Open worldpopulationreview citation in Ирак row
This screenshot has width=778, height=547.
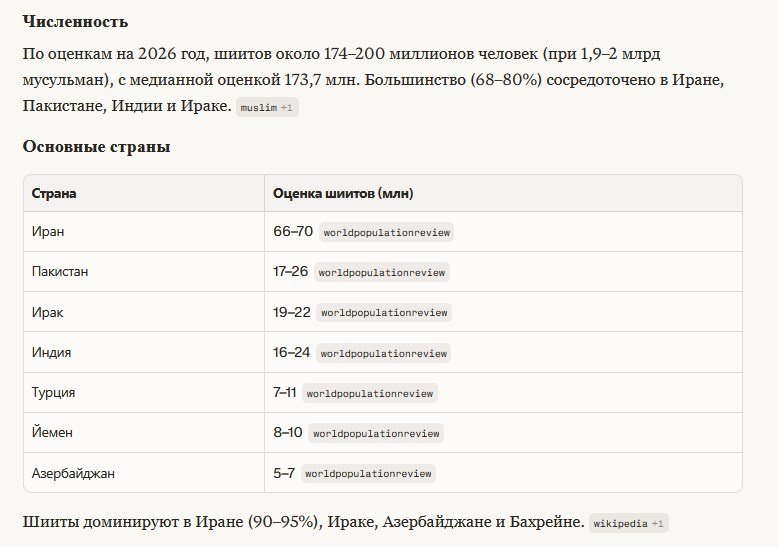pos(384,312)
